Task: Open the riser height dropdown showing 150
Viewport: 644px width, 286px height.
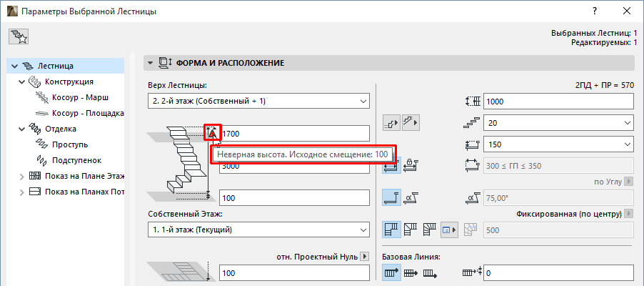Action: point(559,144)
